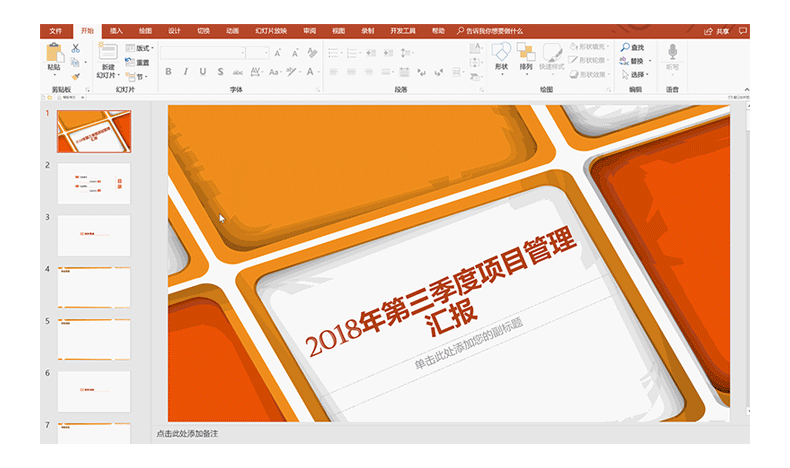Open the line spacing dropdown
Screen dimensions: 790x468
pos(406,53)
